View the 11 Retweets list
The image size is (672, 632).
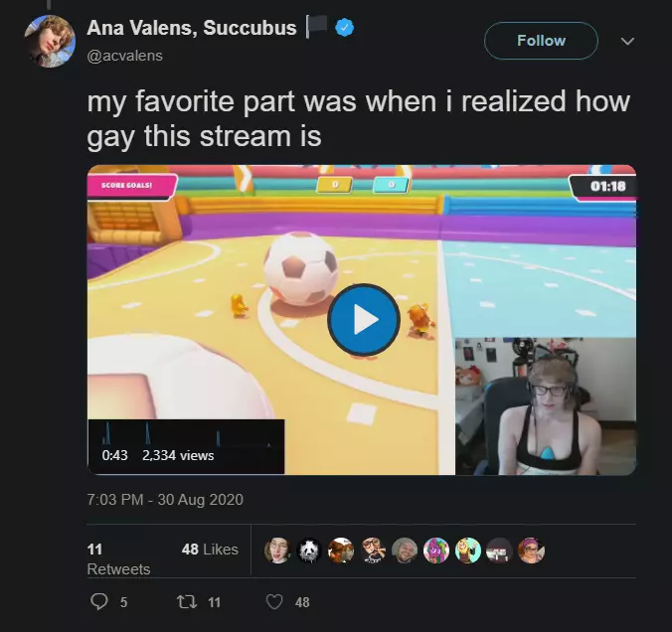coord(118,558)
